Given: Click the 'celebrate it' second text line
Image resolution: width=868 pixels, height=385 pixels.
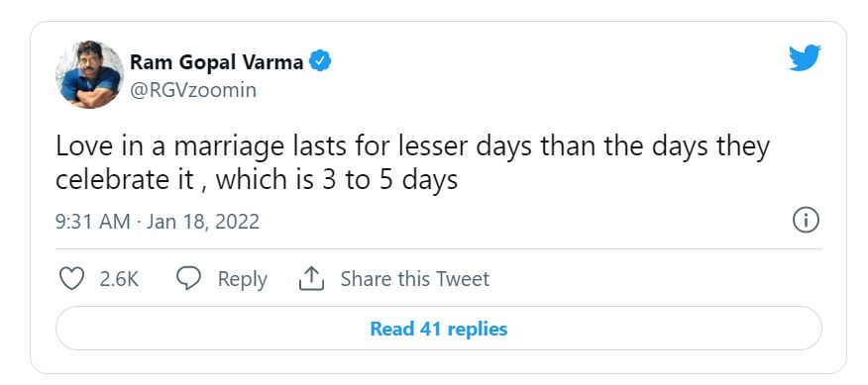Looking at the screenshot, I should [257, 181].
